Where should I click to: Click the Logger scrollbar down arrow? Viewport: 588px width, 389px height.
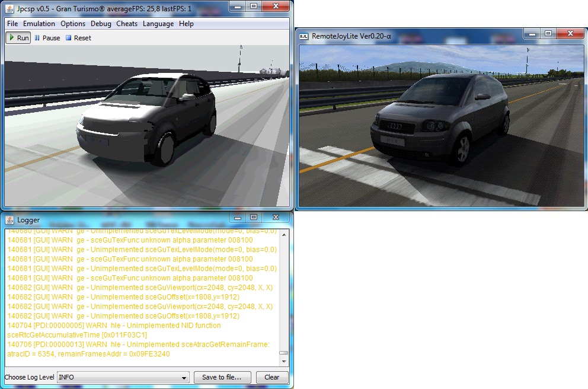(x=284, y=361)
